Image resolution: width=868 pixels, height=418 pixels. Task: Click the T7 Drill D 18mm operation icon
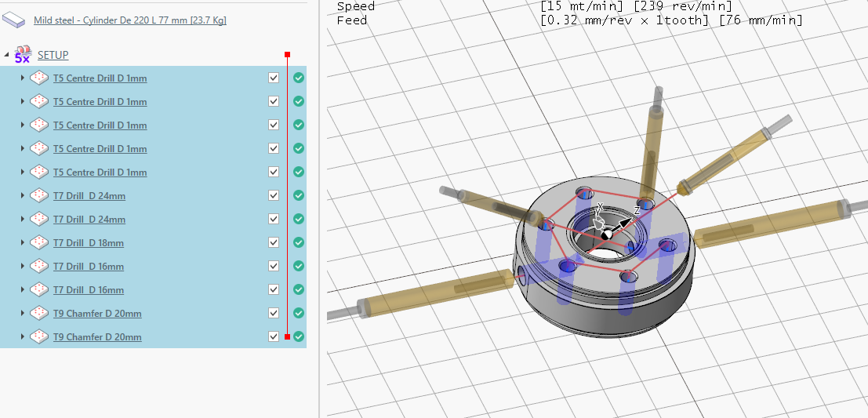pos(39,243)
